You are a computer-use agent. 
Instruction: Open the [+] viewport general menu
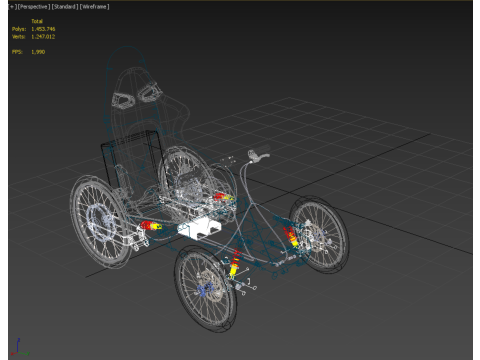pyautogui.click(x=13, y=7)
